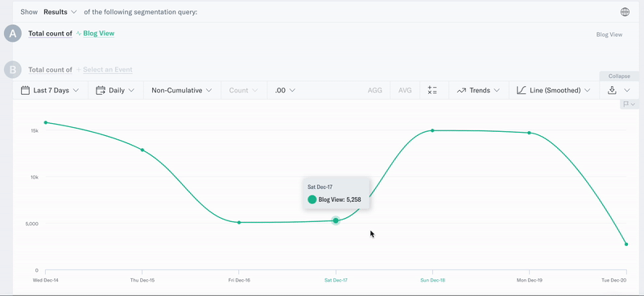Open the Results dropdown
The height and width of the screenshot is (296, 644).
(60, 12)
